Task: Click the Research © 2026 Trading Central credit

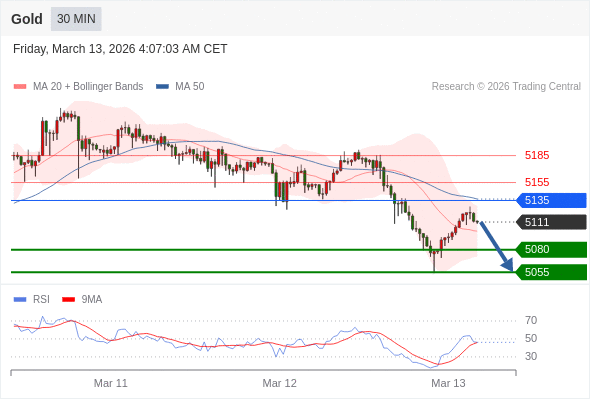Action: 506,87
